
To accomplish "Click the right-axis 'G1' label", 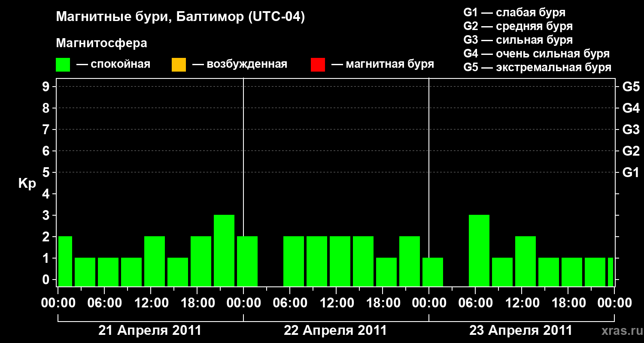I will [631, 172].
